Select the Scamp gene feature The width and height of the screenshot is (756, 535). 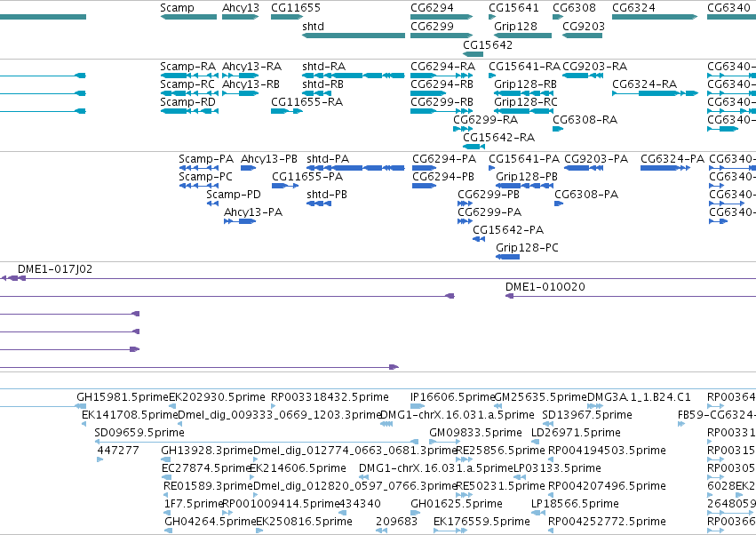coord(188,17)
